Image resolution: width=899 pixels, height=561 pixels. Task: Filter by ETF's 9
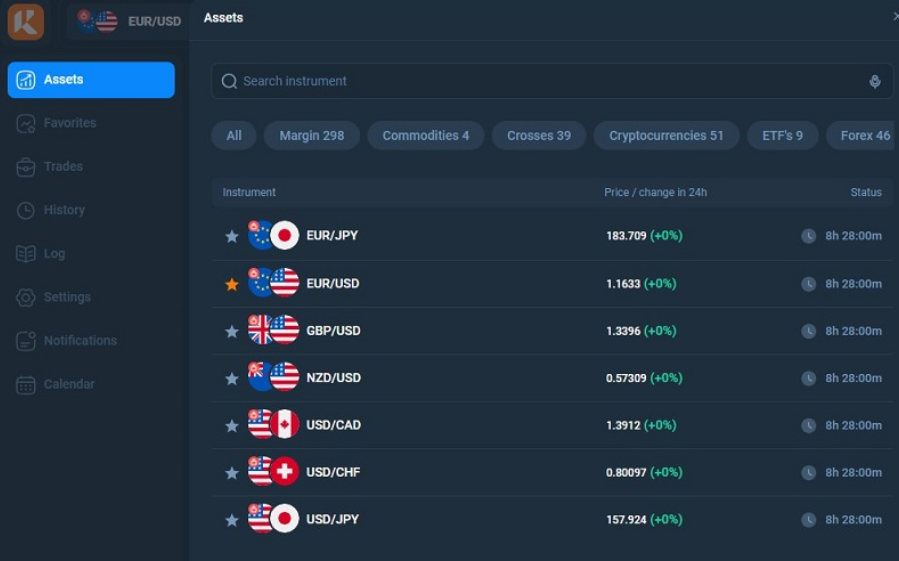pyautogui.click(x=783, y=135)
